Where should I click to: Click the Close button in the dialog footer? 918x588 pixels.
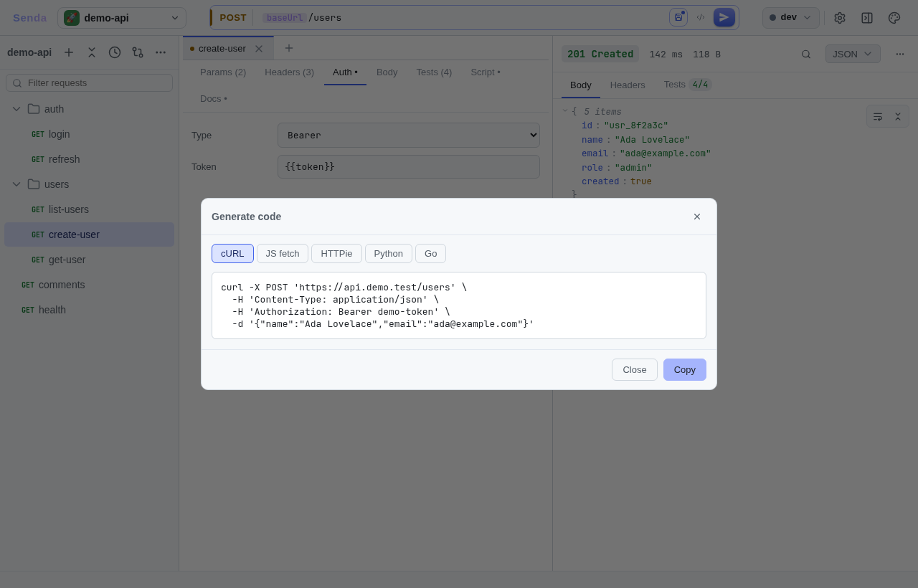(x=635, y=369)
